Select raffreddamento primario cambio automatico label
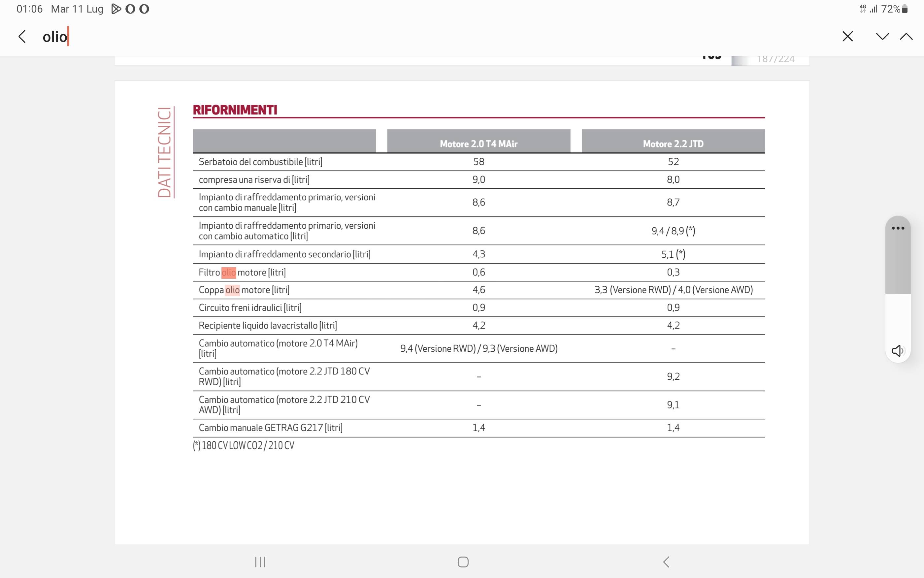The image size is (924, 578). (x=287, y=231)
